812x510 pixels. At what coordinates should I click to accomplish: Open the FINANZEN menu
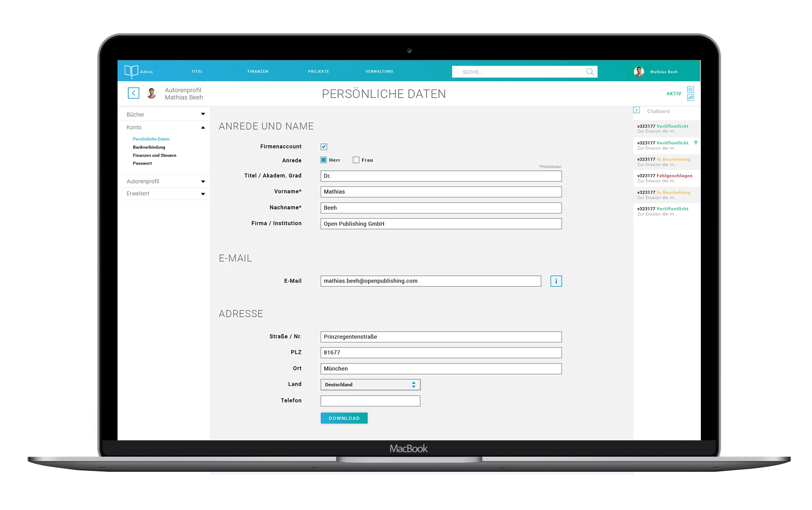click(258, 72)
